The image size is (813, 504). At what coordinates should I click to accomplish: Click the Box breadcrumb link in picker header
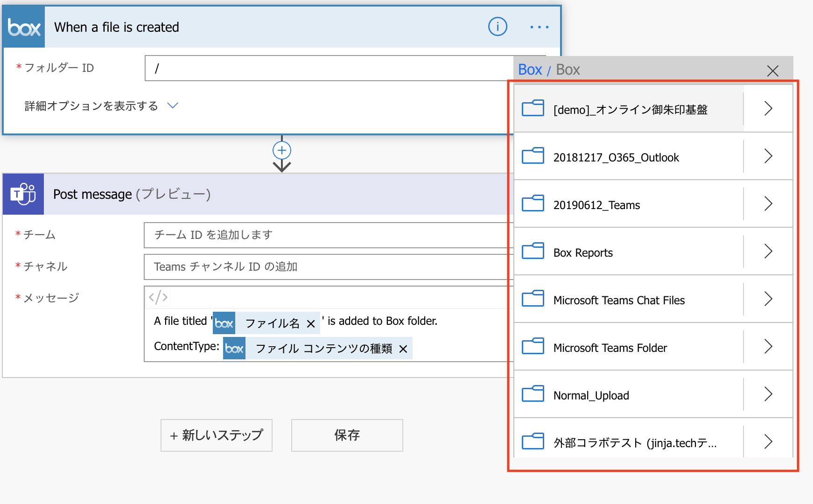pyautogui.click(x=530, y=70)
